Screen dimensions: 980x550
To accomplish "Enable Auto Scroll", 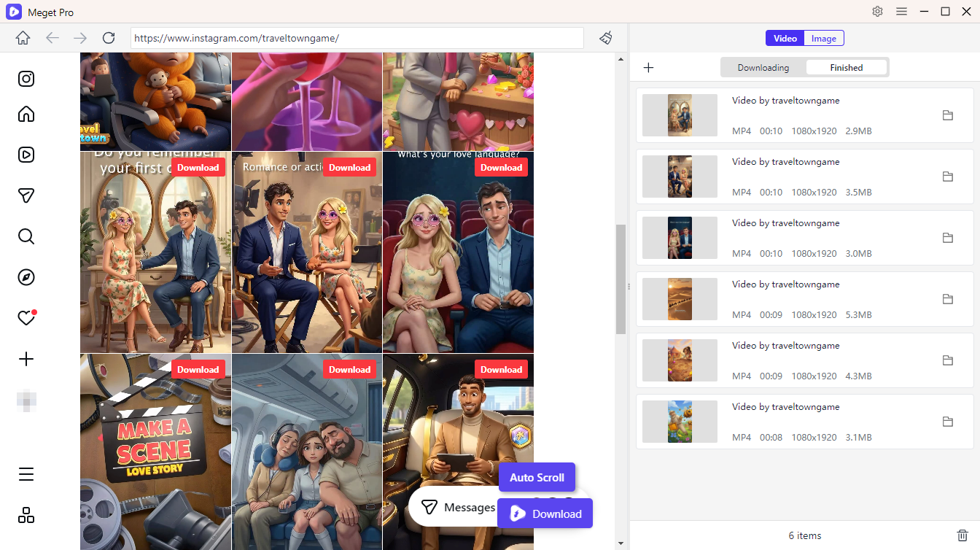I will point(537,476).
